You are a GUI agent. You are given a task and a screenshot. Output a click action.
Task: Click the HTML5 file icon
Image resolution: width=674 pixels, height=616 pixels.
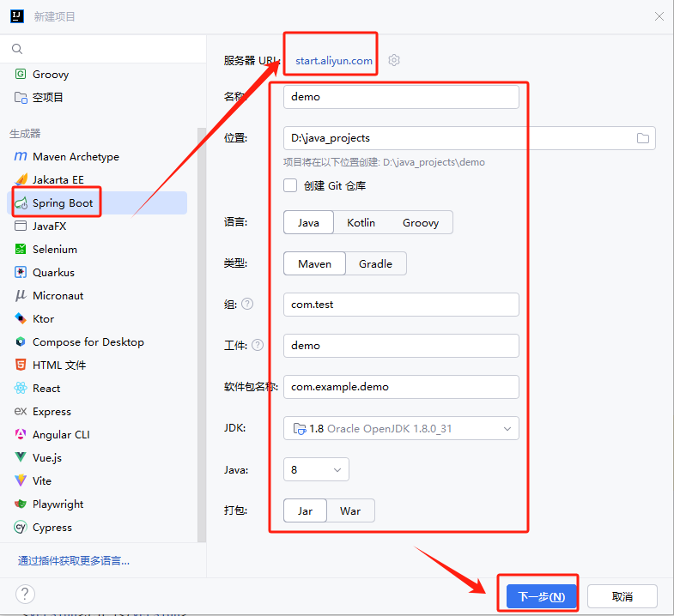tap(21, 365)
